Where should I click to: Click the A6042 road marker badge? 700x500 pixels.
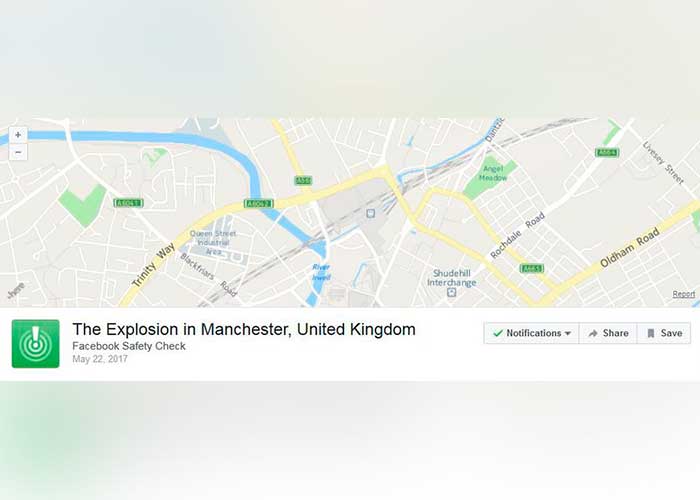(x=258, y=204)
